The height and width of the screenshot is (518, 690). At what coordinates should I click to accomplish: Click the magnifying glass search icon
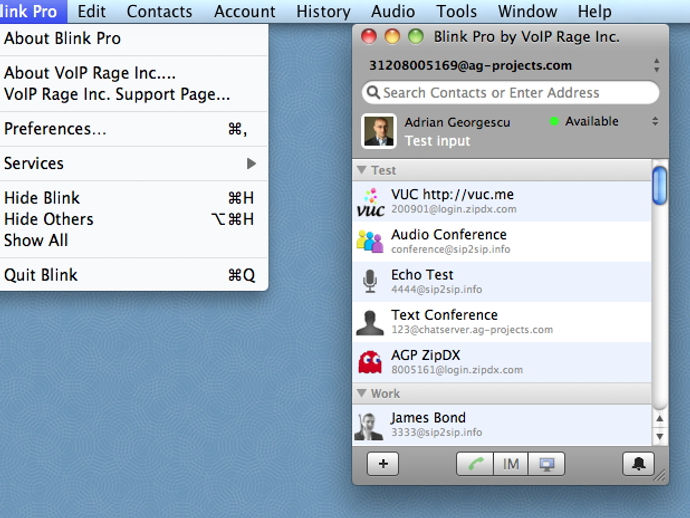click(x=373, y=92)
